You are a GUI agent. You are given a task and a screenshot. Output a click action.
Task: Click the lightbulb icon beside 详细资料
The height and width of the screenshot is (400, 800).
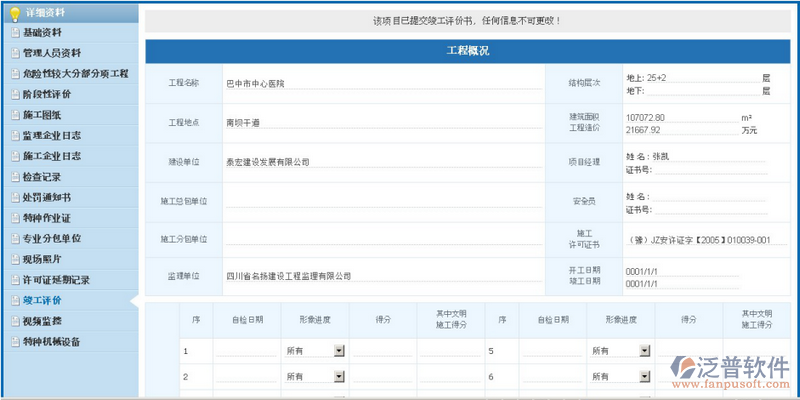[x=14, y=13]
